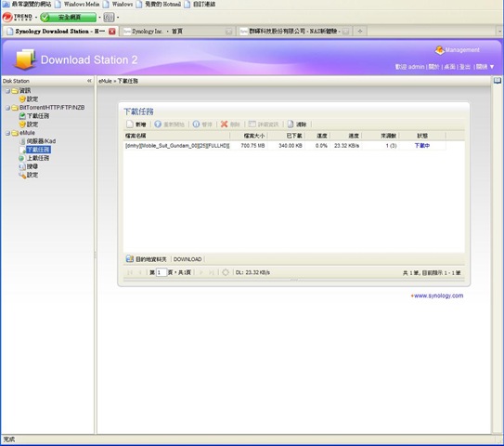Click the page number input field
504x446 pixels.
point(162,272)
